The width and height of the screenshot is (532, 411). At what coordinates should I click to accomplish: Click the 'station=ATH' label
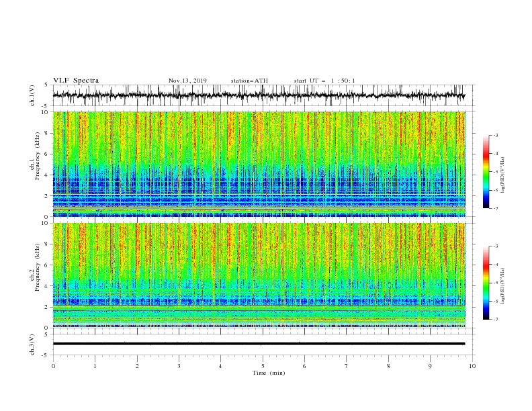[x=249, y=81]
